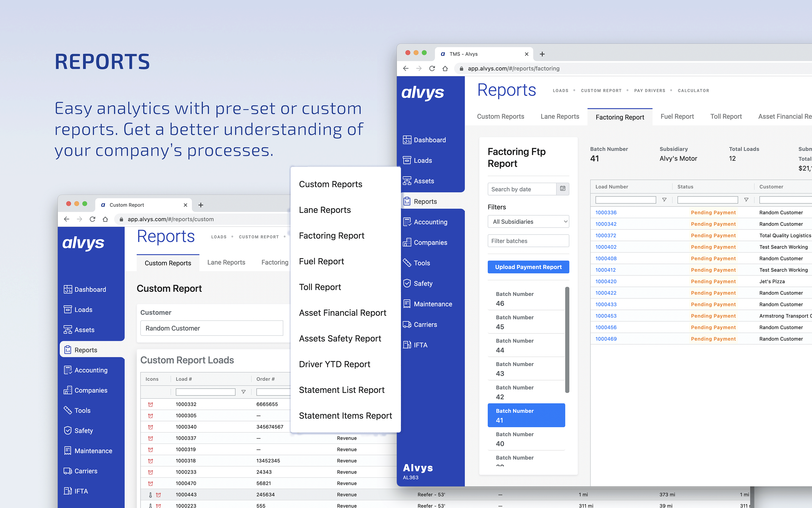
Task: Click the Safety shield icon in right sidebar
Action: pos(407,283)
